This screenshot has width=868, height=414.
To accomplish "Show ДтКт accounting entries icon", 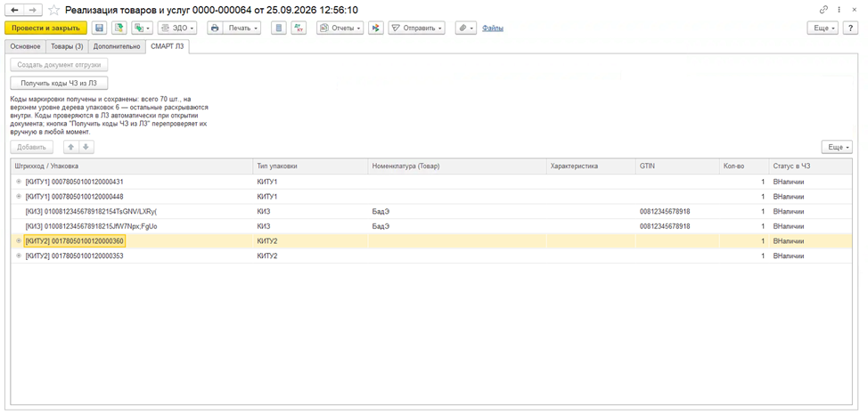I will point(298,28).
